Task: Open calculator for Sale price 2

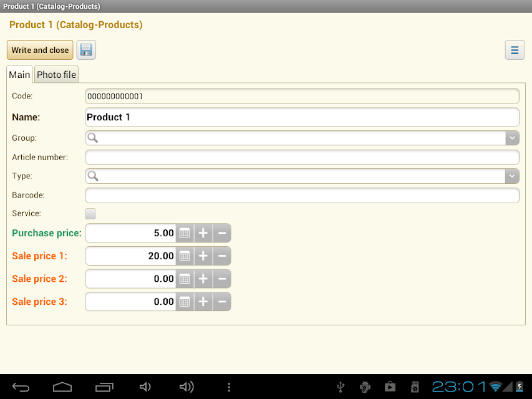Action: pyautogui.click(x=185, y=279)
